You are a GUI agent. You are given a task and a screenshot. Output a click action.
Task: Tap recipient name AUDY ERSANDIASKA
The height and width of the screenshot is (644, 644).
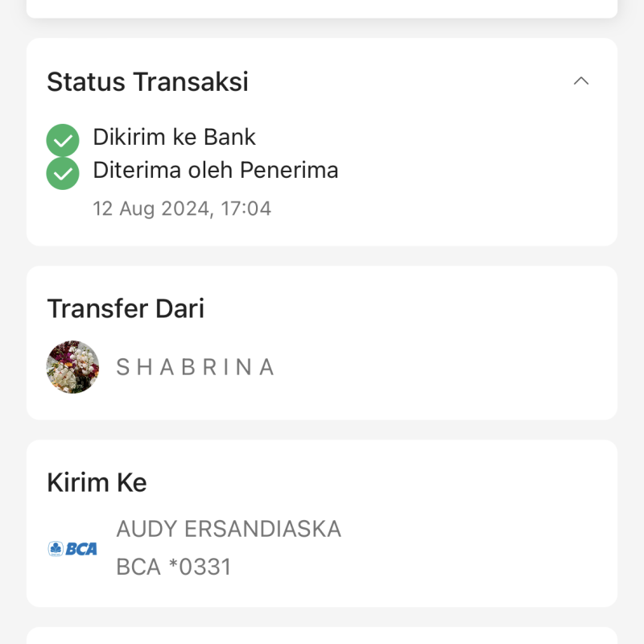[229, 529]
